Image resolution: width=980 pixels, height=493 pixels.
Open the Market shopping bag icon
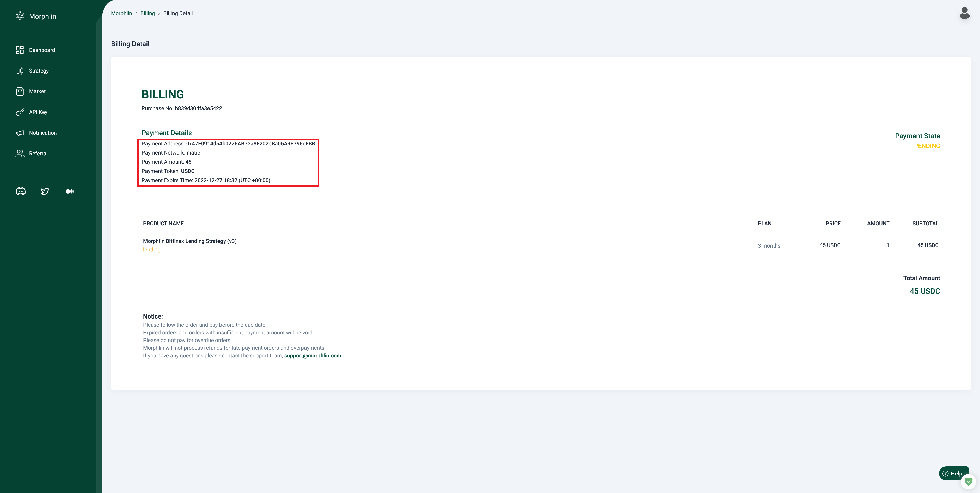click(x=20, y=91)
